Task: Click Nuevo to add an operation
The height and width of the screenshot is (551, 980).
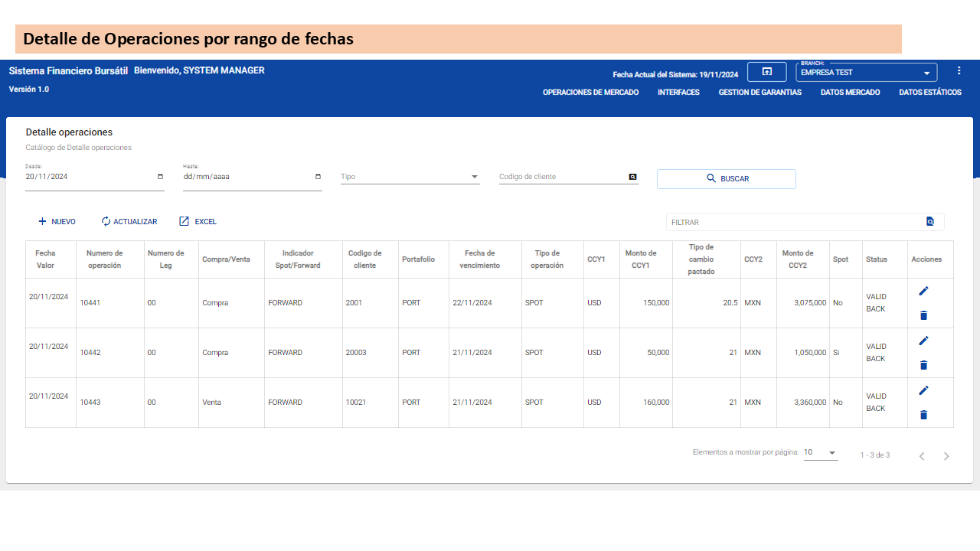Action: [x=57, y=222]
